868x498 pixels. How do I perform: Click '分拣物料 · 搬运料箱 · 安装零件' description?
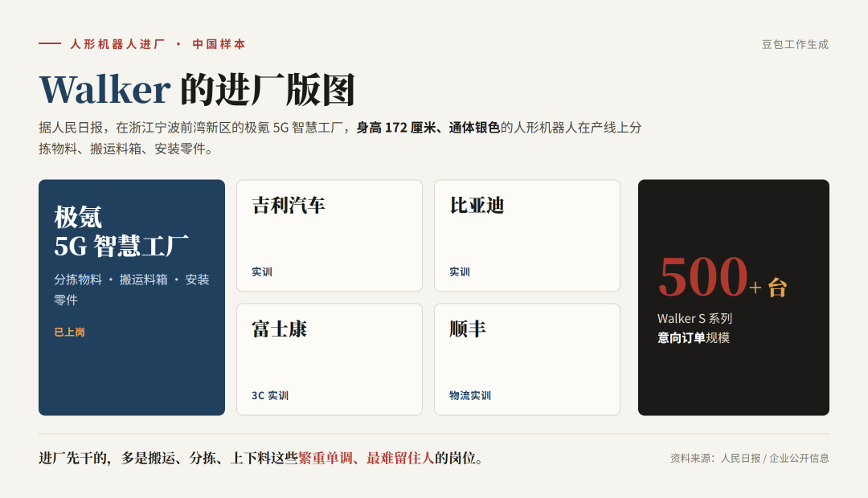point(132,289)
